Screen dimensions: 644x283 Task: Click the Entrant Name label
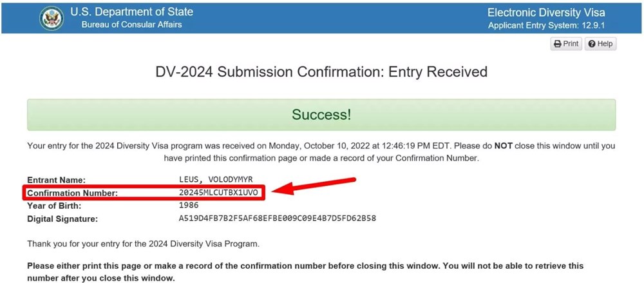(x=56, y=180)
